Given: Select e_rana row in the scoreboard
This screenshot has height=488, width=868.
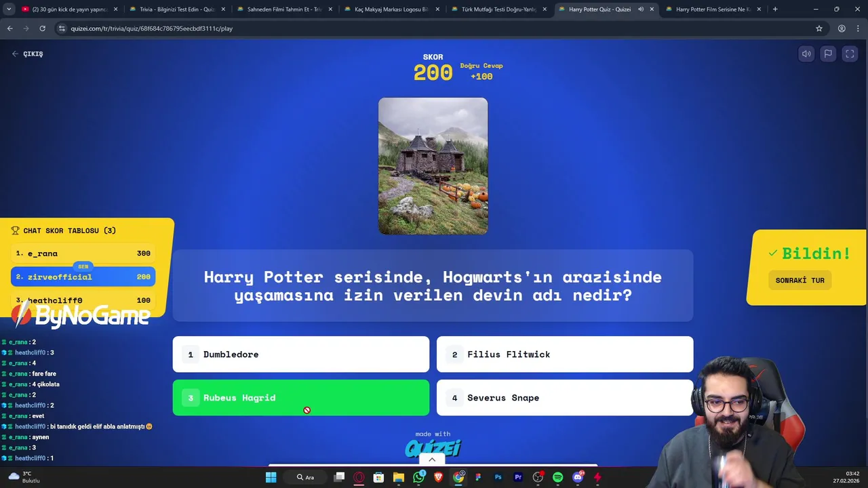Looking at the screenshot, I should 83,253.
